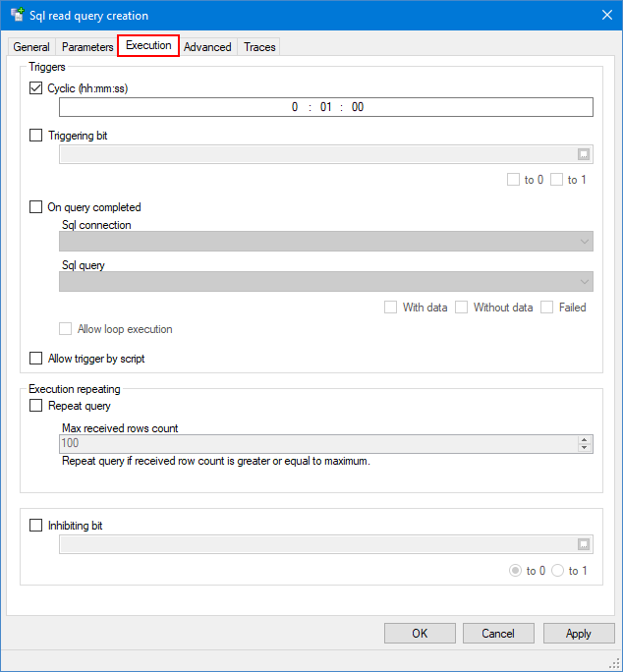Open the Sql query dropdown list
The width and height of the screenshot is (623, 672).
coord(586,282)
